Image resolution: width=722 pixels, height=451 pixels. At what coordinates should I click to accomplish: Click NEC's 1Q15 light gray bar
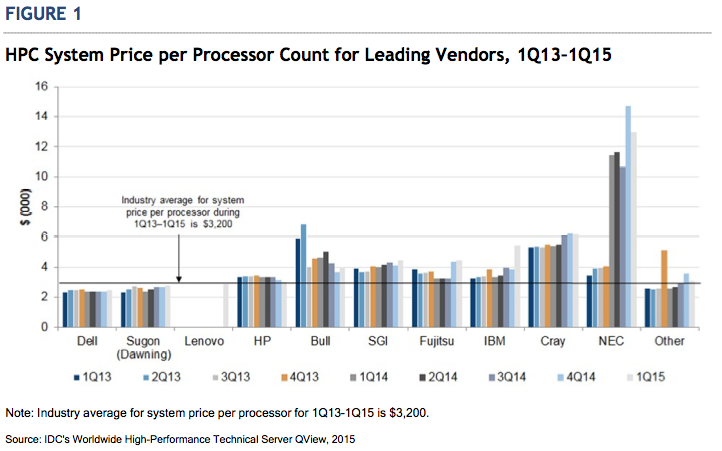pyautogui.click(x=634, y=230)
